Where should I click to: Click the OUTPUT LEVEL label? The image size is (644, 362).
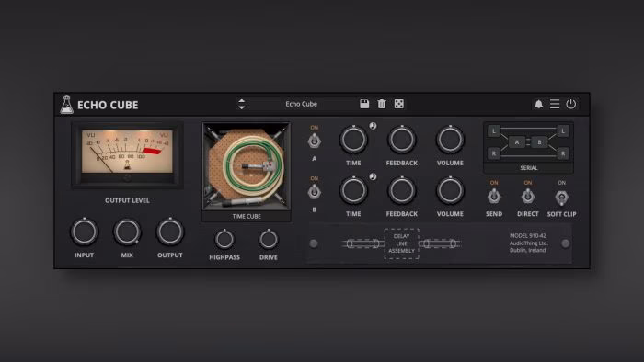tap(127, 200)
